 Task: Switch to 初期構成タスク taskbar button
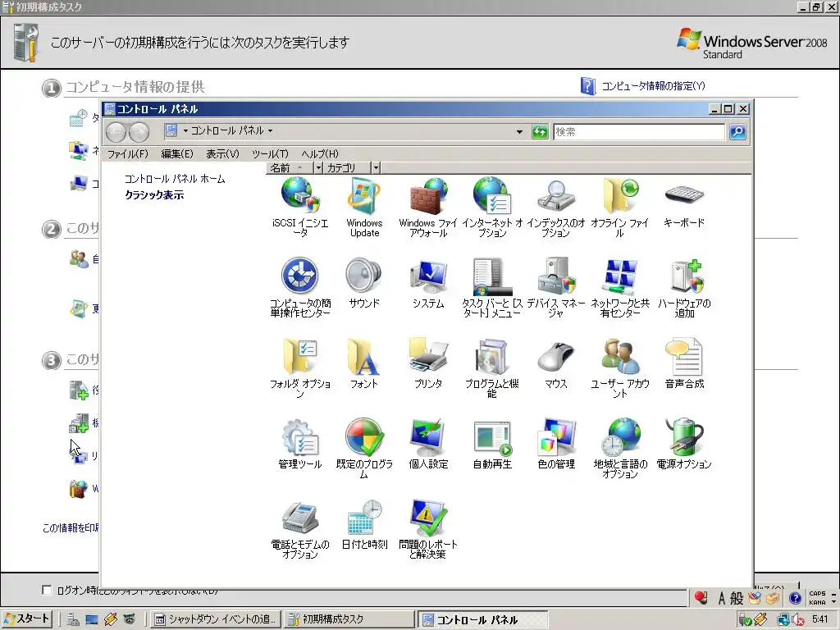[x=349, y=619]
